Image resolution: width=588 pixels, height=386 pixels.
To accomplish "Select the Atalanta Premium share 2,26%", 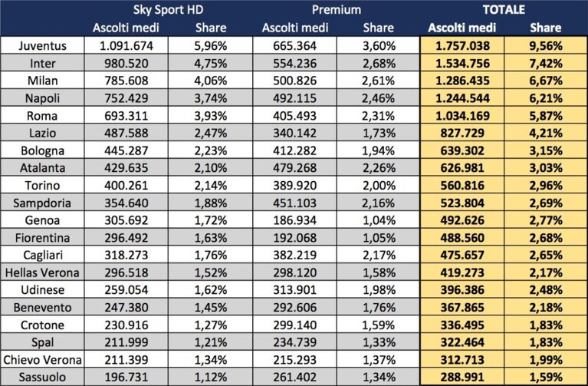I will click(x=379, y=168).
